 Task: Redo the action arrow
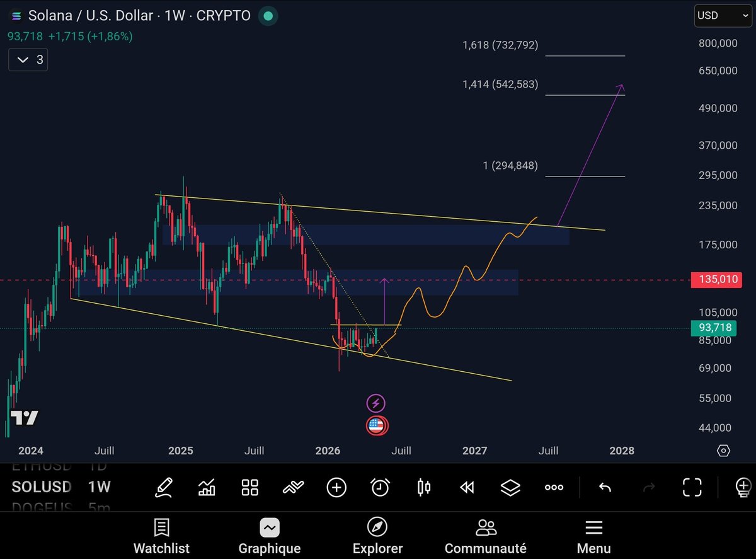[649, 487]
